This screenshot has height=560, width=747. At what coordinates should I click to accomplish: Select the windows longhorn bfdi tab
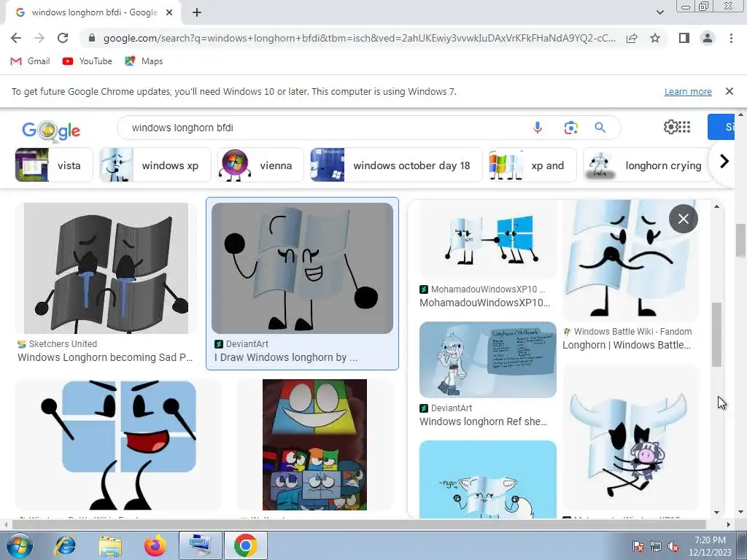tap(94, 12)
